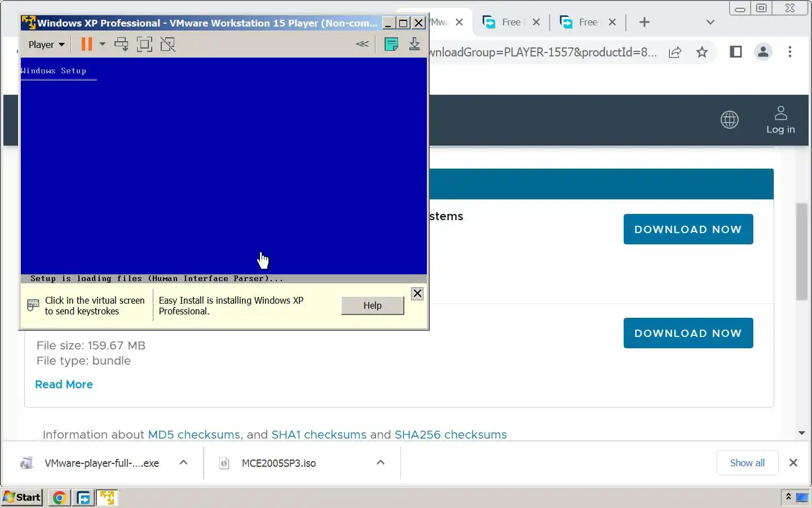Expand options for MCE2005SP3.iso download

(381, 463)
